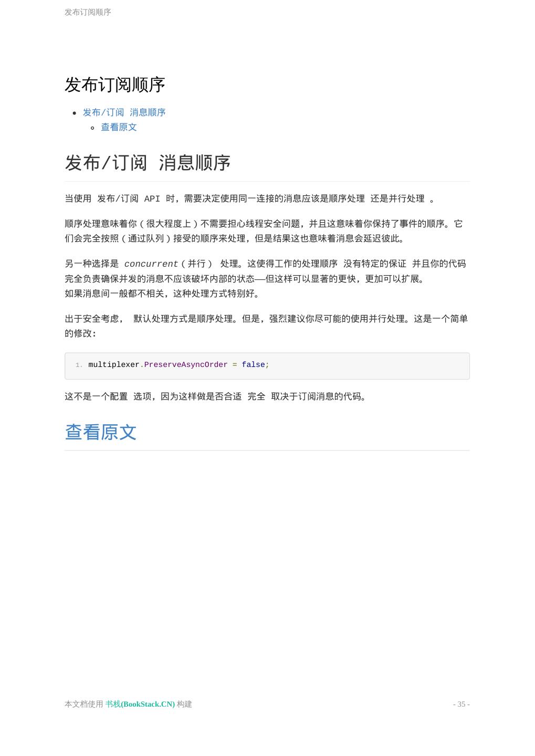Click the page number 35 in the footer
The image size is (535, 756).
461,704
